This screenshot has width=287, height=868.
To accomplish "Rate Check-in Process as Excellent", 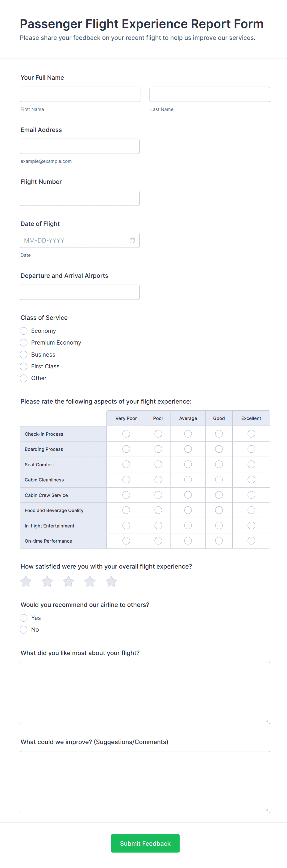I will (x=251, y=434).
